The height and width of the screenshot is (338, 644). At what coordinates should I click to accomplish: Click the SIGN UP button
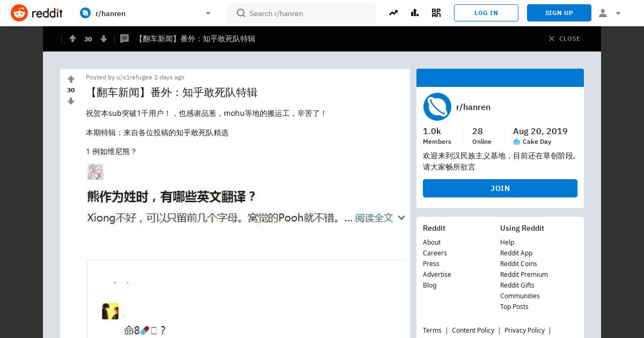(x=559, y=13)
